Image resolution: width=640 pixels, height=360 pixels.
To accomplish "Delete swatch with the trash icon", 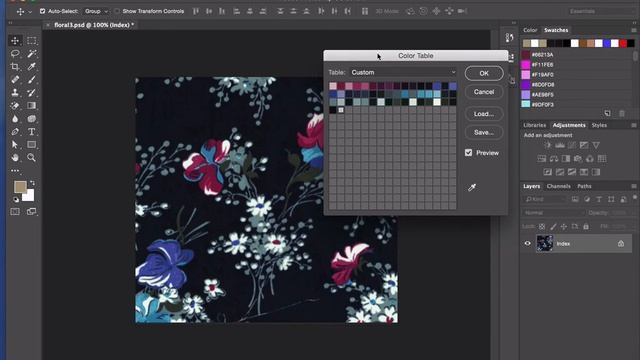I will (x=622, y=113).
